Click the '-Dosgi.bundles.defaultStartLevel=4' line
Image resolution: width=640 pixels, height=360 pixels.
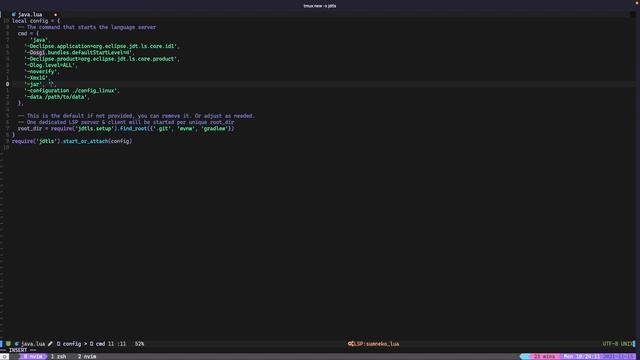(79, 53)
